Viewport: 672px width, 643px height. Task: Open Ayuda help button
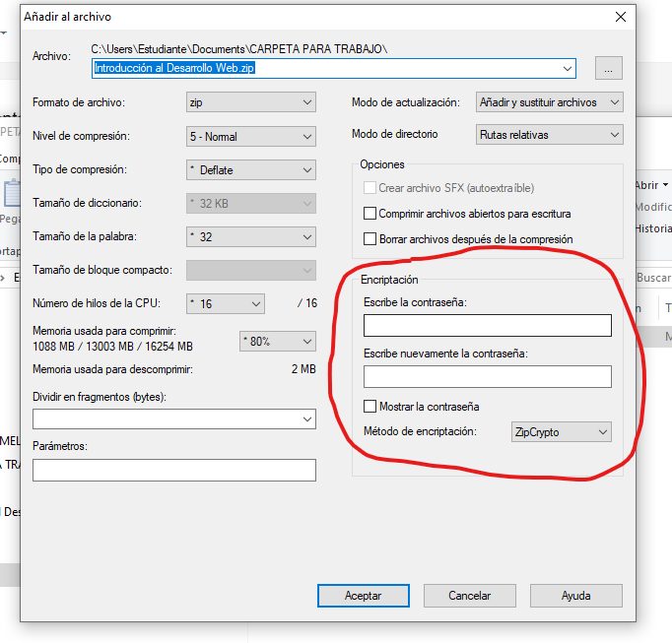click(575, 596)
